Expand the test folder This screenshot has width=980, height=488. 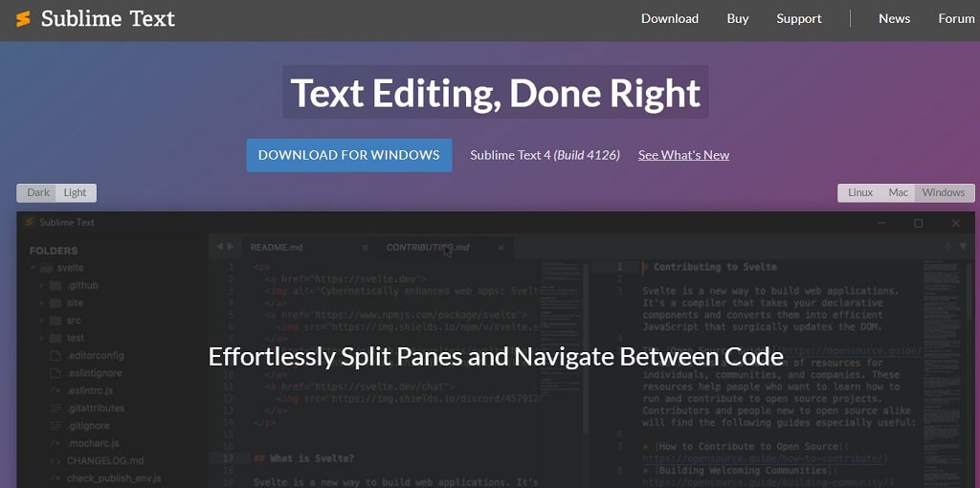click(42, 338)
